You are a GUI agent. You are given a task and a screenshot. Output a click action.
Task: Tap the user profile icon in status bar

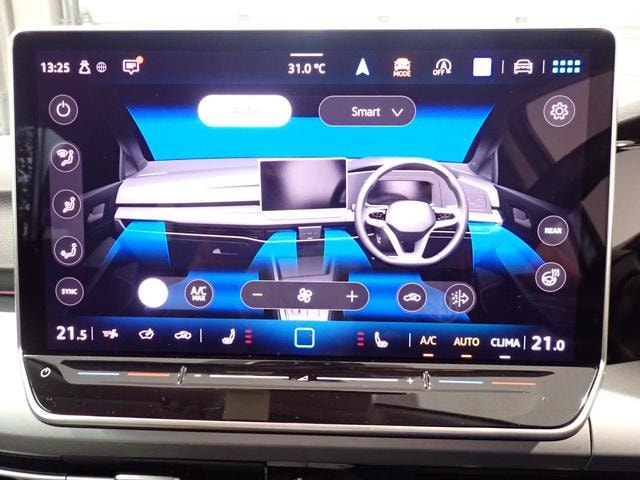click(x=84, y=67)
